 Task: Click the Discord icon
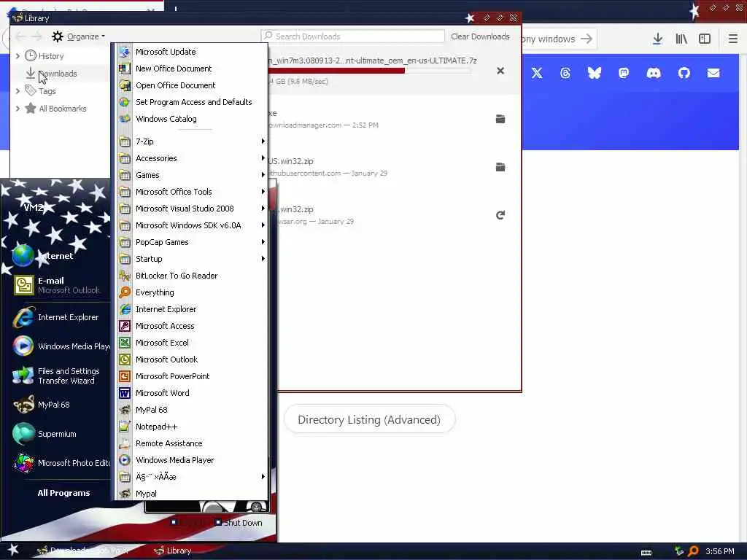click(654, 73)
